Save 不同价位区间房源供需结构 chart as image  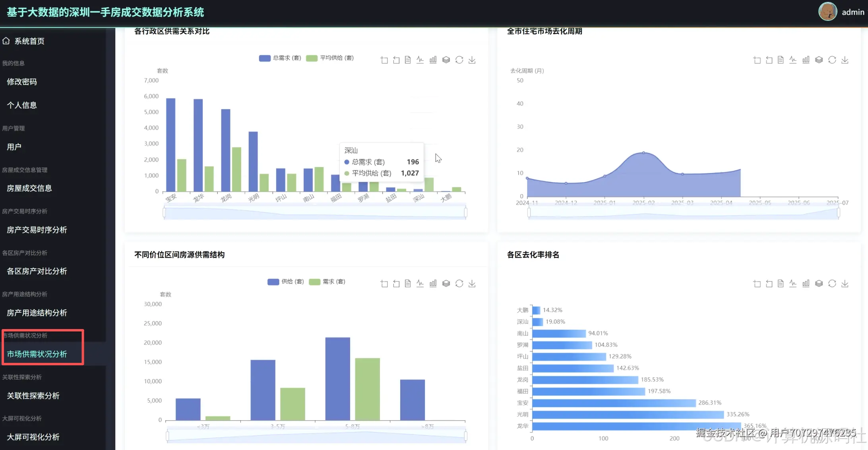pos(472,284)
